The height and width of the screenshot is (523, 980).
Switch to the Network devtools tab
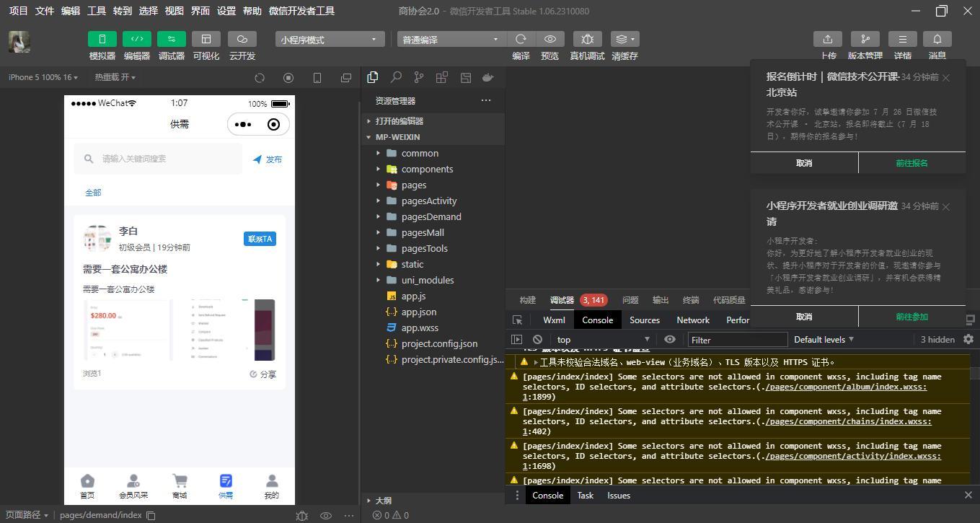coord(693,320)
